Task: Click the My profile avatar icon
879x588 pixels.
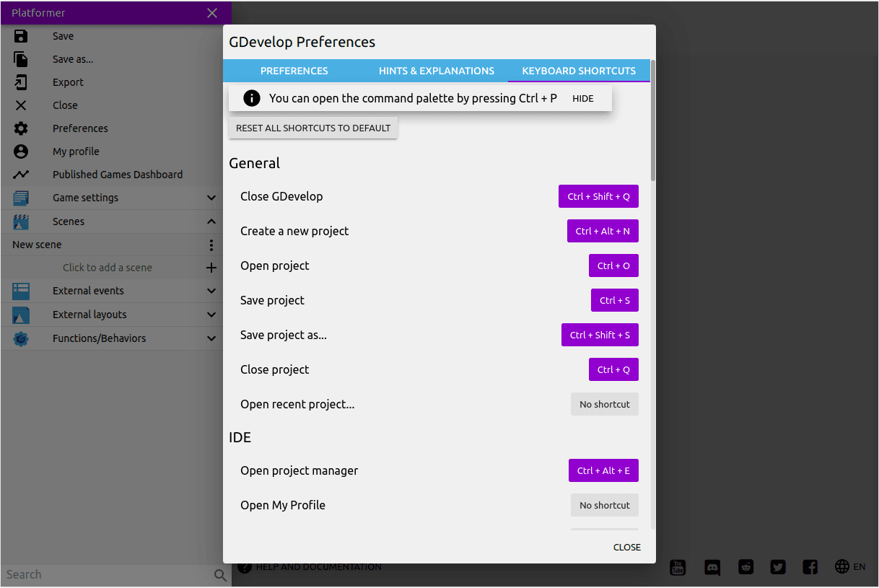Action: click(21, 152)
